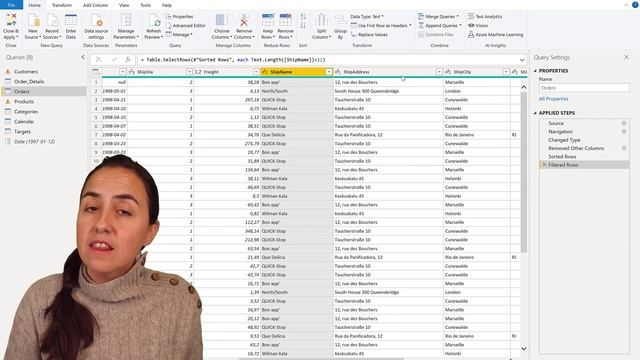Collapse the APPLIED STEPS section

click(535, 113)
